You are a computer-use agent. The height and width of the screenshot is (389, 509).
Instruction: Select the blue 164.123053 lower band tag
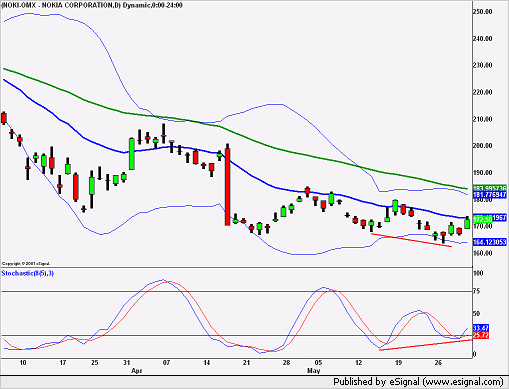490,242
